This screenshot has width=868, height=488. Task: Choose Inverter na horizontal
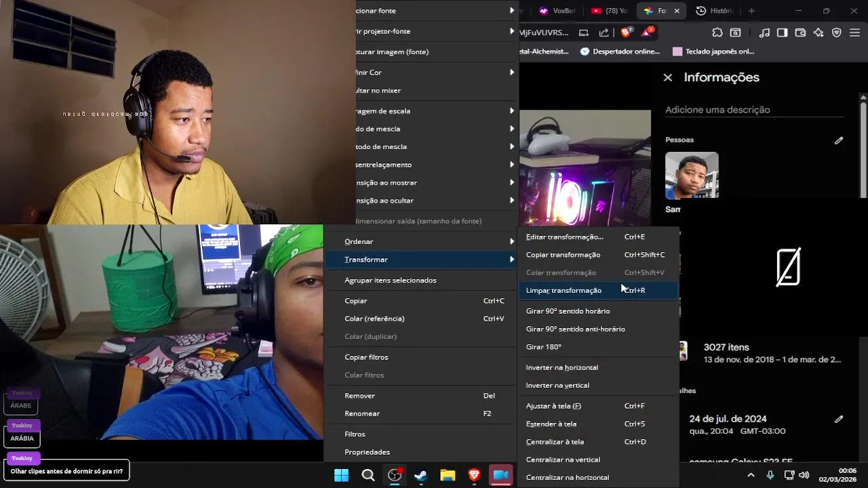point(597,367)
